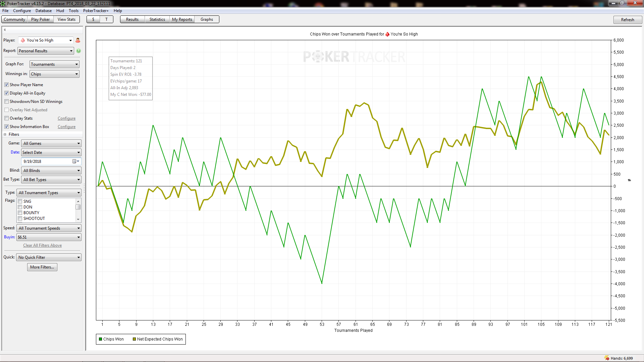Switch to the My Reports tab
Image resolution: width=644 pixels, height=362 pixels.
(182, 19)
